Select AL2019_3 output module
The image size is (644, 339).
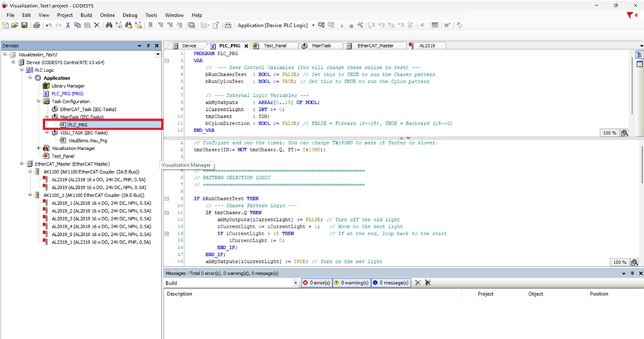[x=101, y=218]
